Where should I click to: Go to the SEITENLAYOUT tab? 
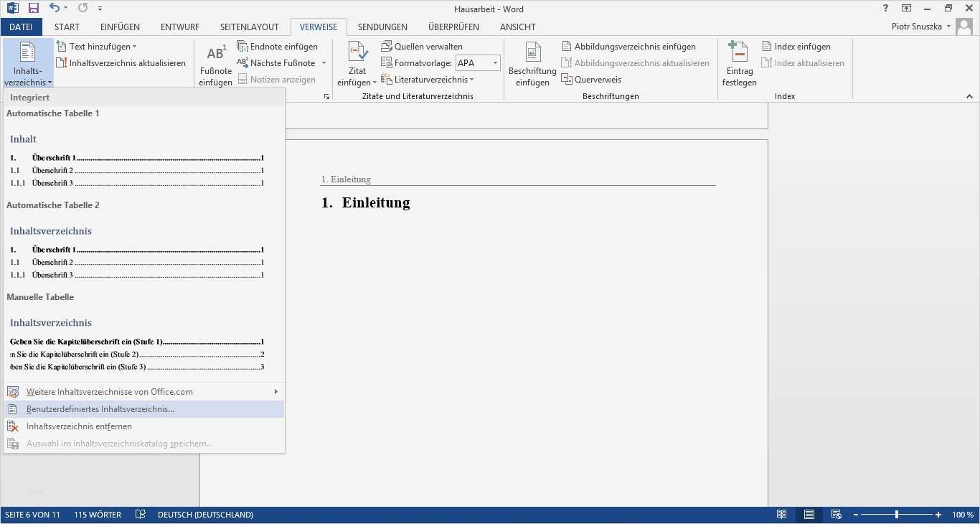(x=250, y=27)
